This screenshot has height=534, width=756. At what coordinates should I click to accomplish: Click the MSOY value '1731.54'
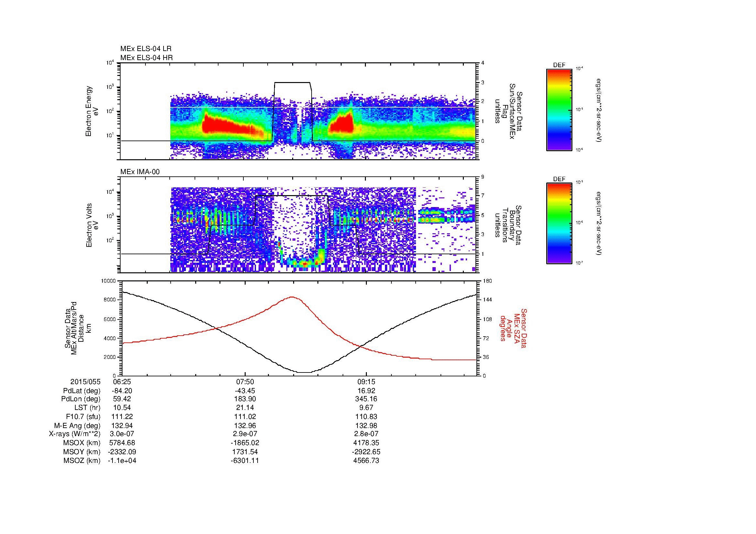(x=245, y=452)
